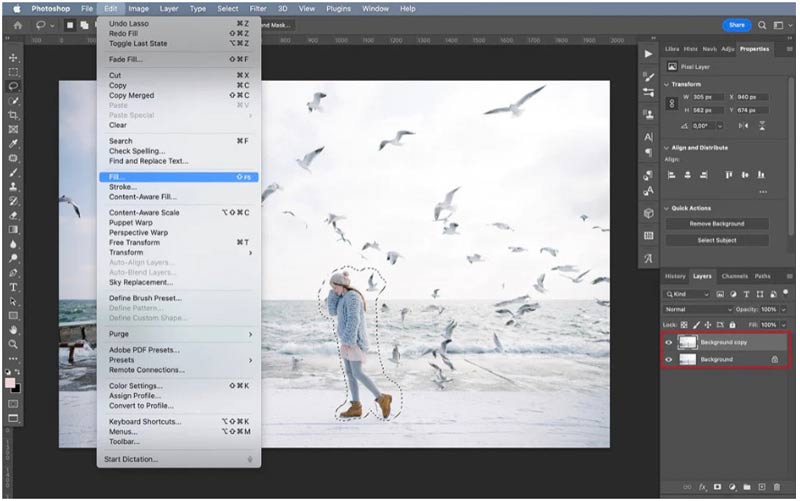
Task: Collapse the Transform section
Action: click(x=666, y=84)
